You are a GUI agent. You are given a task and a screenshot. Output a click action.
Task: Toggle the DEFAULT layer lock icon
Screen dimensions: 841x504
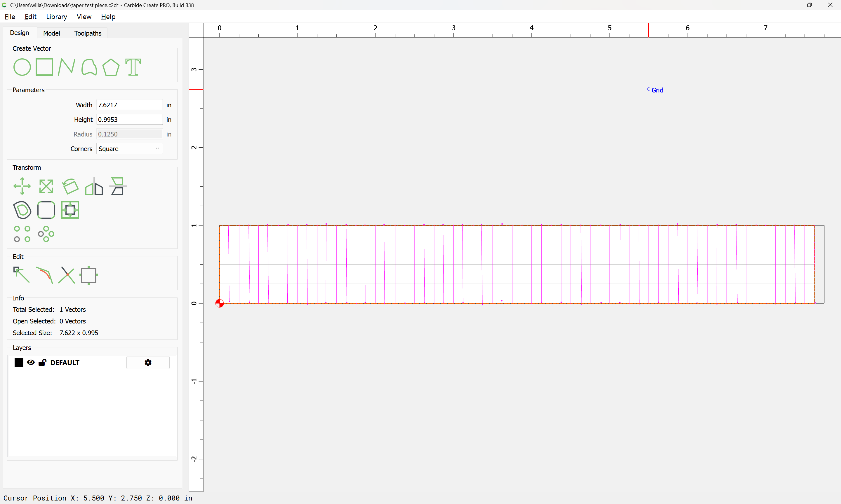tap(42, 362)
